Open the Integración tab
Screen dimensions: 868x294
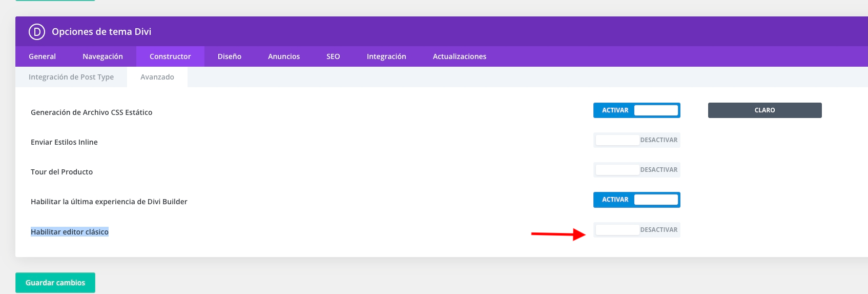386,56
